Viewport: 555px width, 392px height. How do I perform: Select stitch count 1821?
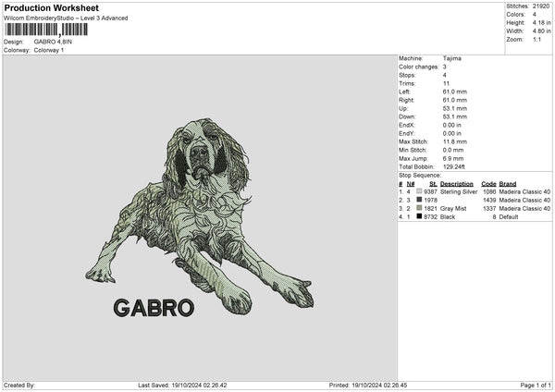[430, 208]
